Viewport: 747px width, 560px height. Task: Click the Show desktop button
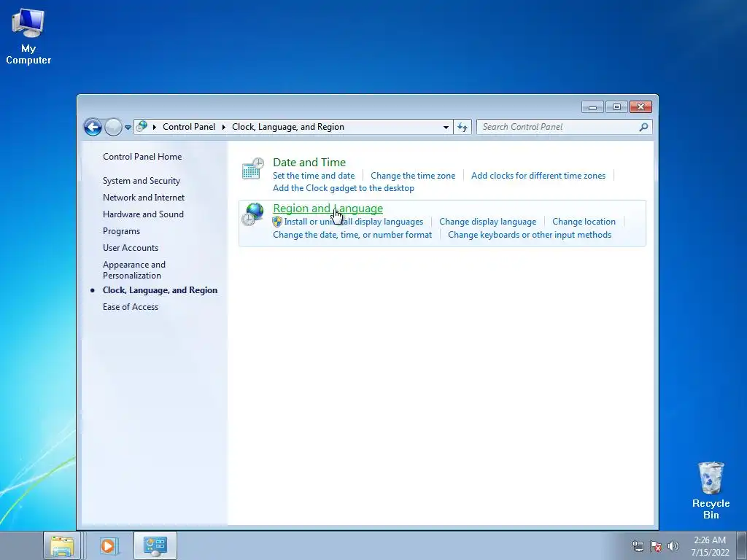pyautogui.click(x=742, y=545)
